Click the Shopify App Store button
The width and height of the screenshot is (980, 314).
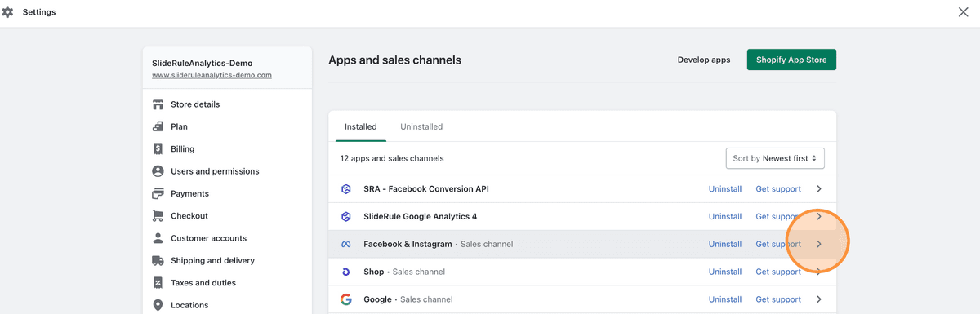coord(791,60)
